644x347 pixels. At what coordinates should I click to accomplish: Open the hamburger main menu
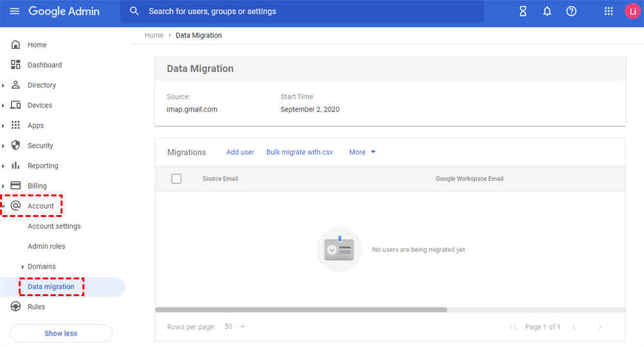14,12
